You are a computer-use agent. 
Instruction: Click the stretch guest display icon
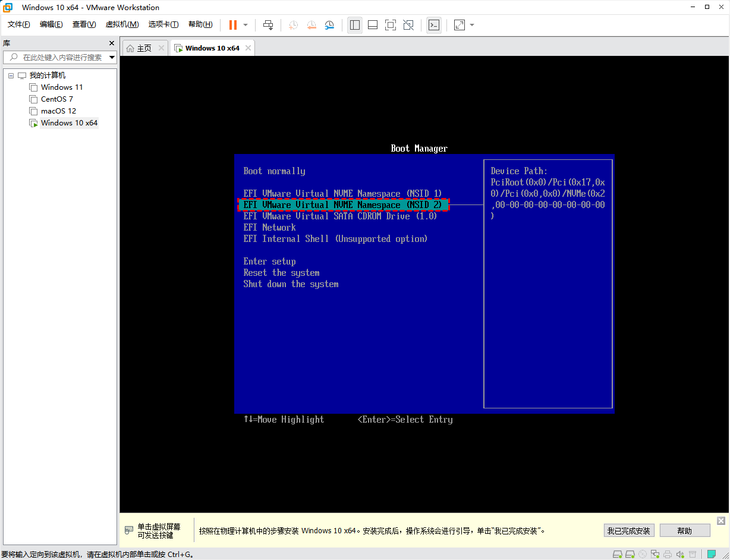pyautogui.click(x=460, y=25)
